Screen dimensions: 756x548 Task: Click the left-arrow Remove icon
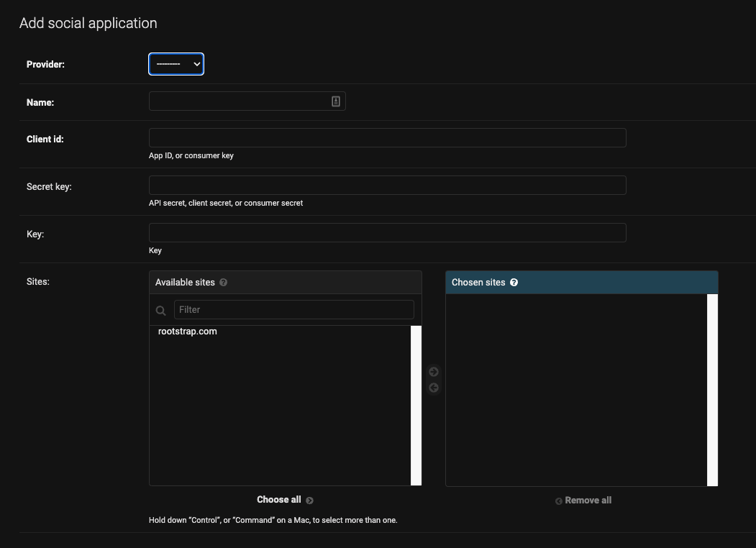coord(433,388)
